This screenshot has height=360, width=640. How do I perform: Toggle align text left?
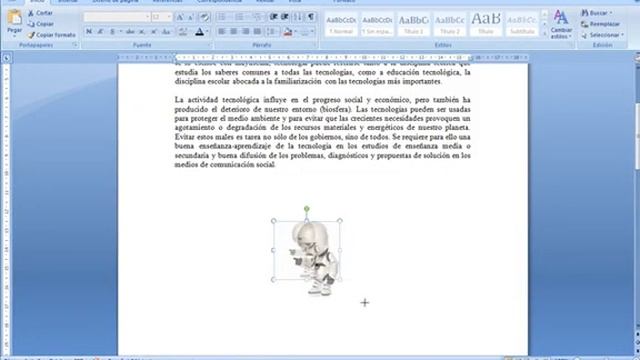[222, 32]
